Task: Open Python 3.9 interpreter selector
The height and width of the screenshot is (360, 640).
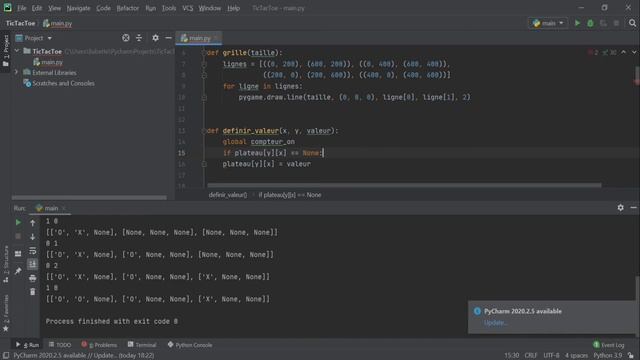Action: coord(608,356)
